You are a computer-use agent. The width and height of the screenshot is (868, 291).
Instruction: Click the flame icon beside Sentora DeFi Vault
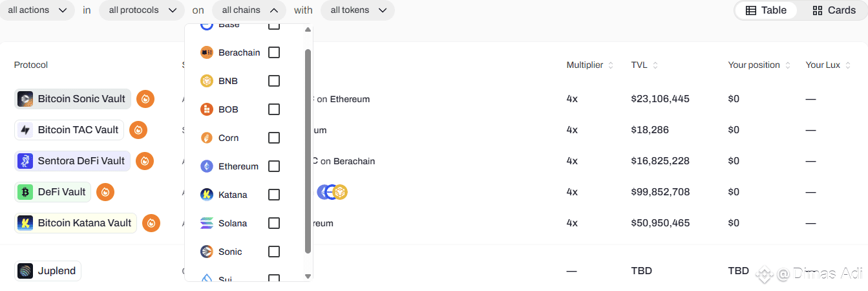[x=145, y=161]
